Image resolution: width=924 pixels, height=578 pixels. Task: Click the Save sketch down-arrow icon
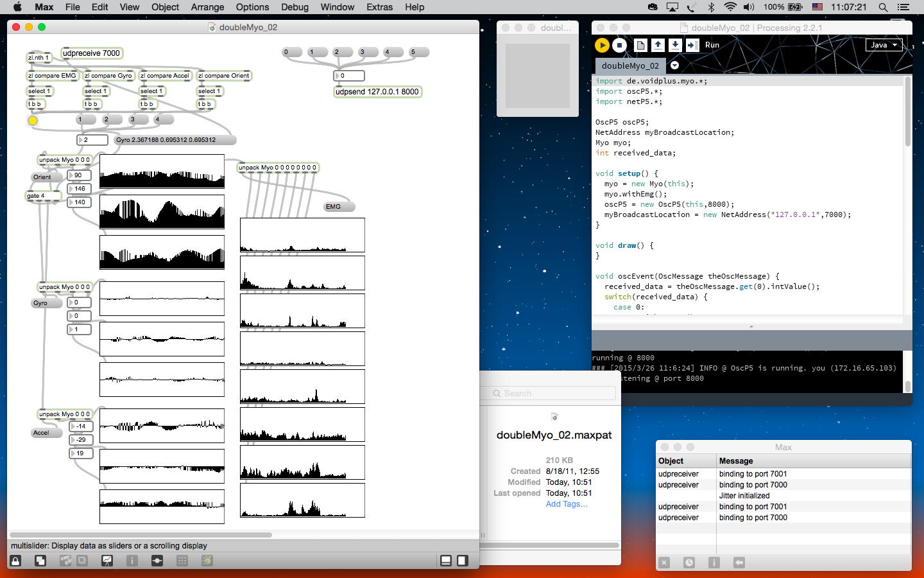click(675, 45)
